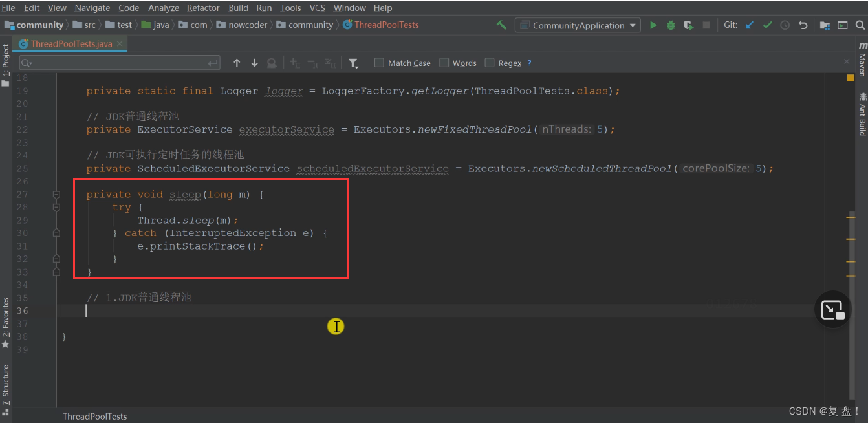Image resolution: width=868 pixels, height=423 pixels.
Task: Click the ThreadPoolTests bottom breadcrumb
Action: point(94,417)
